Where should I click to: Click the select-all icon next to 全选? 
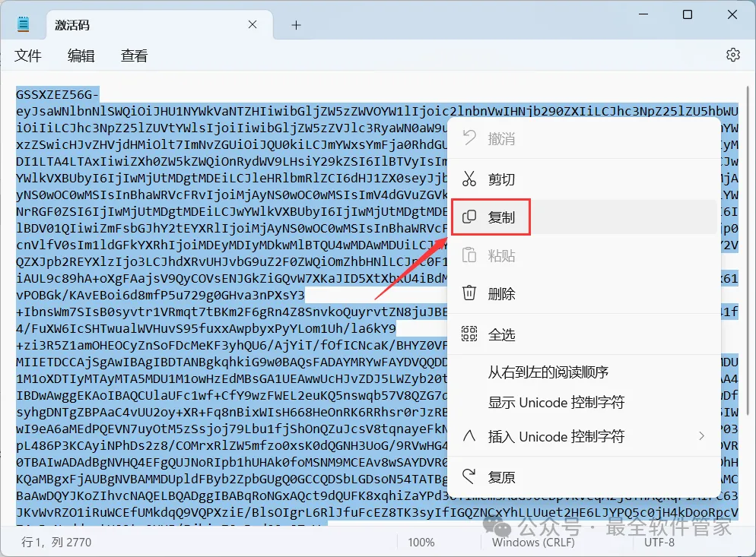pos(469,334)
